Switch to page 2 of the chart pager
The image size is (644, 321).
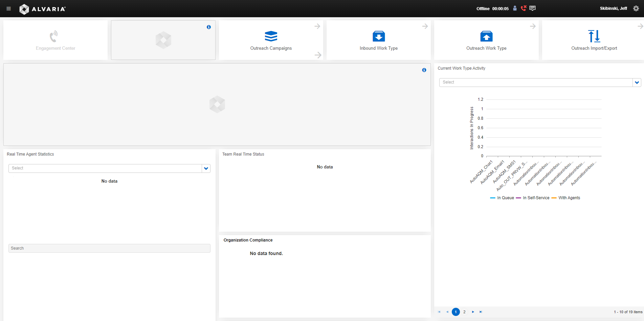pyautogui.click(x=464, y=312)
